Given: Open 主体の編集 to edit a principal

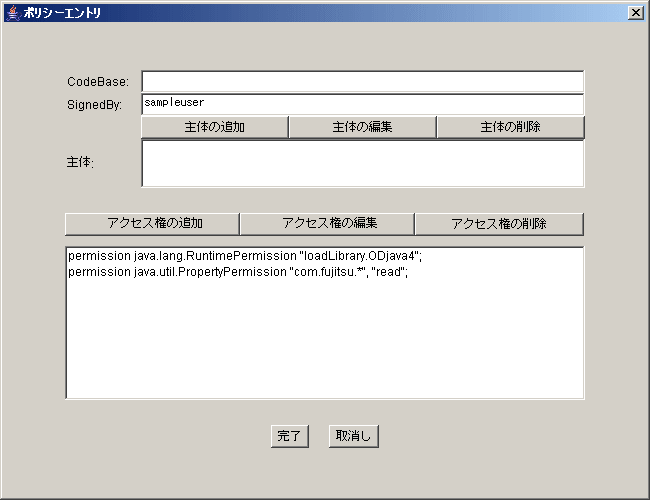Looking at the screenshot, I should tap(362, 127).
